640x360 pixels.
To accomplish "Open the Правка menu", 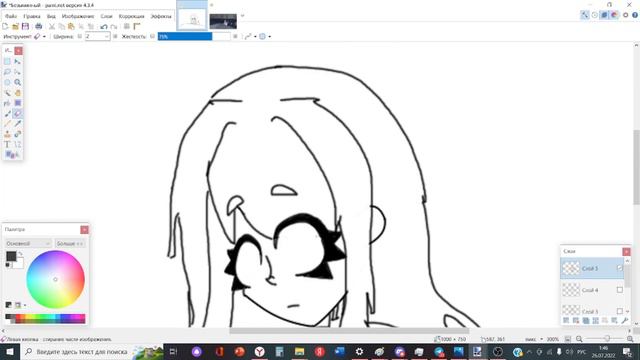I will coord(32,16).
